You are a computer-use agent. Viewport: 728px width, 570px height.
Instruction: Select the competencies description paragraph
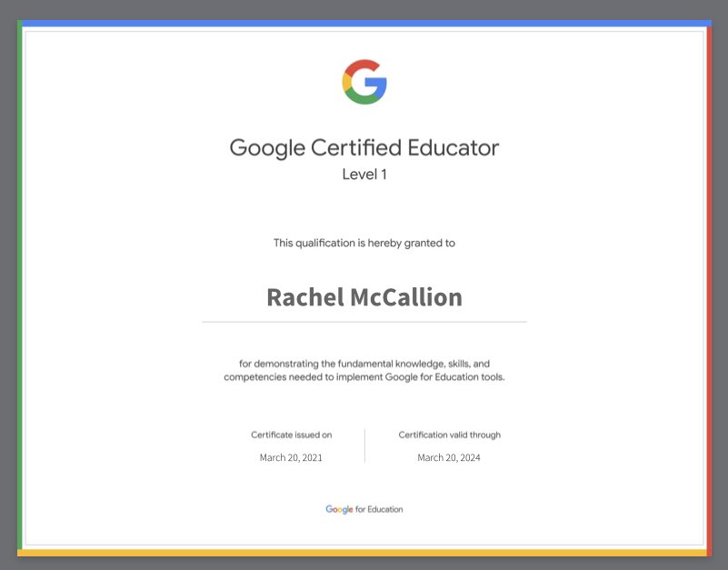click(x=364, y=369)
